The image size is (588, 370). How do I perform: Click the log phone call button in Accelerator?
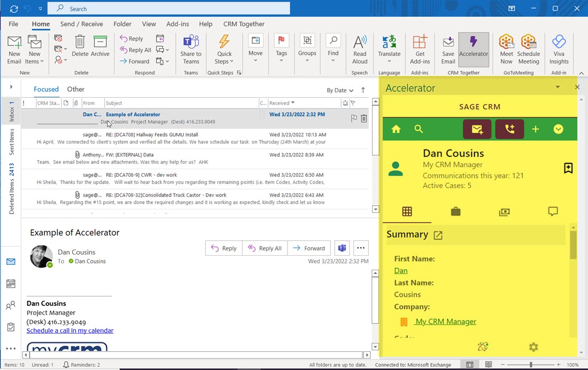509,129
